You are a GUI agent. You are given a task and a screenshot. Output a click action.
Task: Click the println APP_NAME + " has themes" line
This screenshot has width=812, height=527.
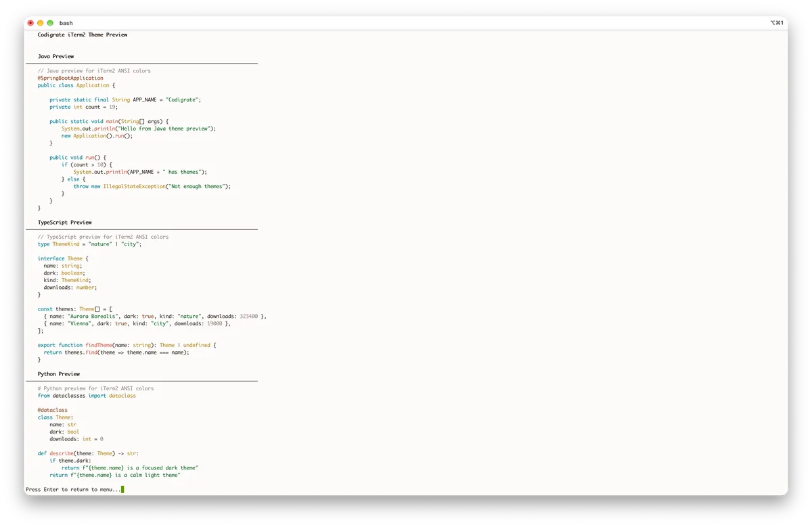140,172
